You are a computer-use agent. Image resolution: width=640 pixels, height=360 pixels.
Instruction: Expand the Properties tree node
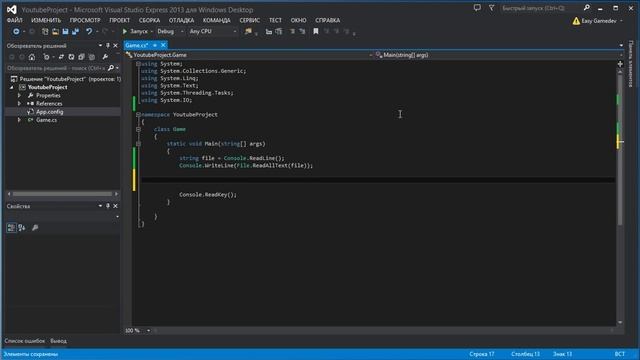coord(19,96)
